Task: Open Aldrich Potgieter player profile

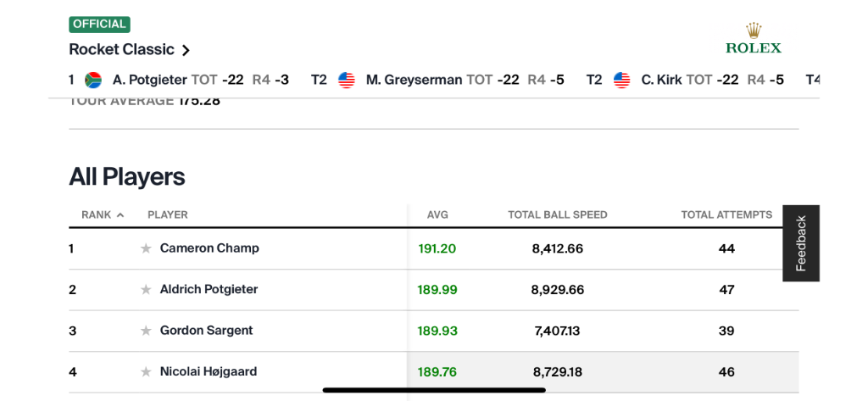Action: [x=209, y=289]
